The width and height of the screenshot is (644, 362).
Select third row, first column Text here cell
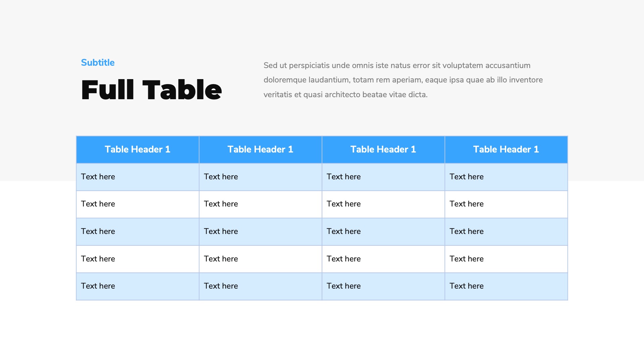98,231
